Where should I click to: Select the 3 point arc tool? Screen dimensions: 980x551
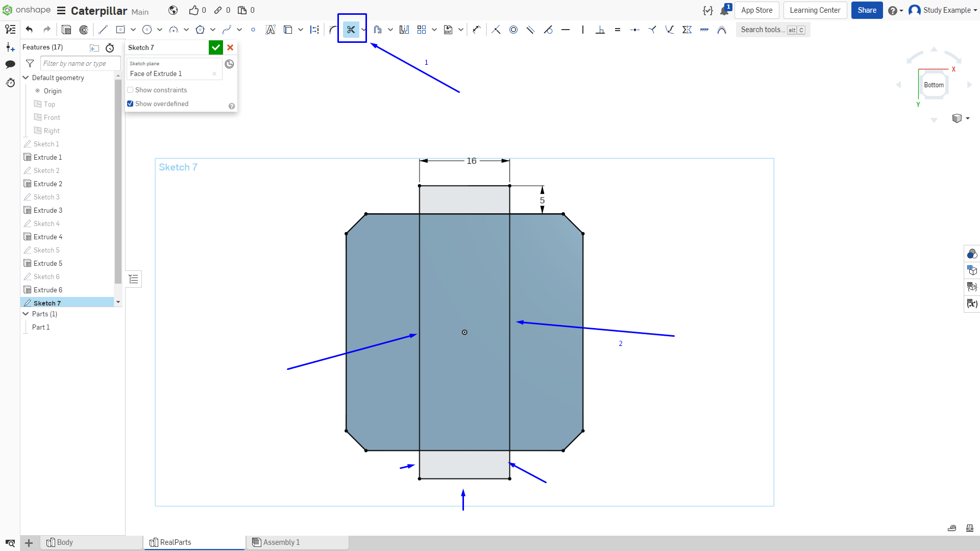[174, 30]
